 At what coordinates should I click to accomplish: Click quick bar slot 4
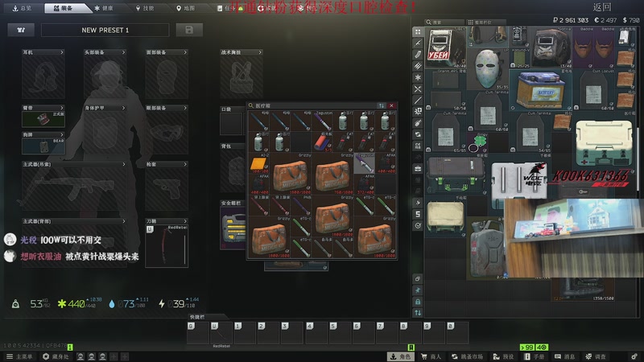316,333
